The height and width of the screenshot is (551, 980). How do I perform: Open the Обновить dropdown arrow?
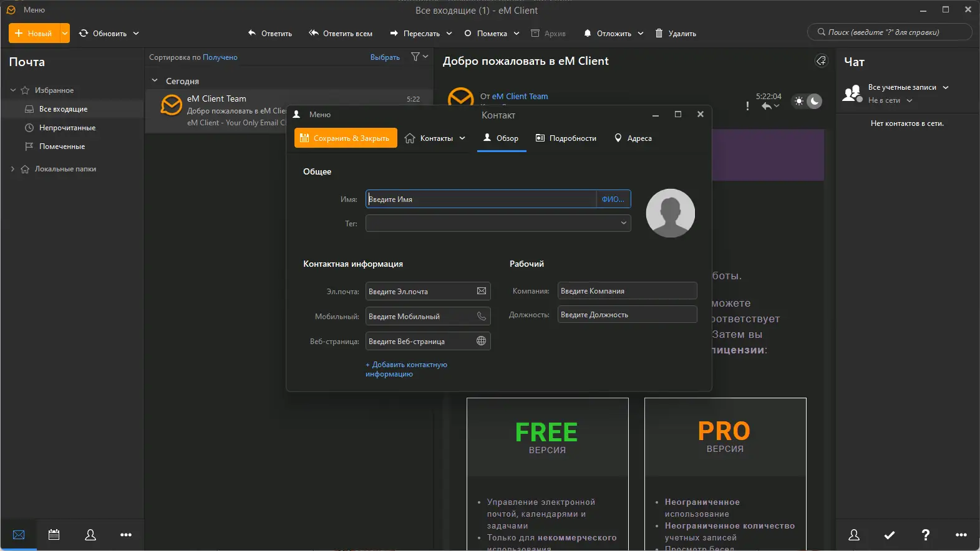[x=136, y=34]
